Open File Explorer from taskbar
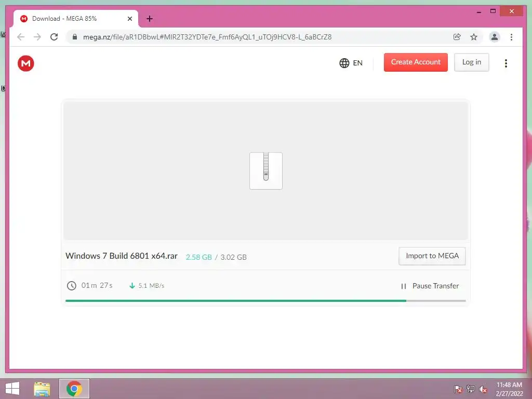 (x=42, y=389)
